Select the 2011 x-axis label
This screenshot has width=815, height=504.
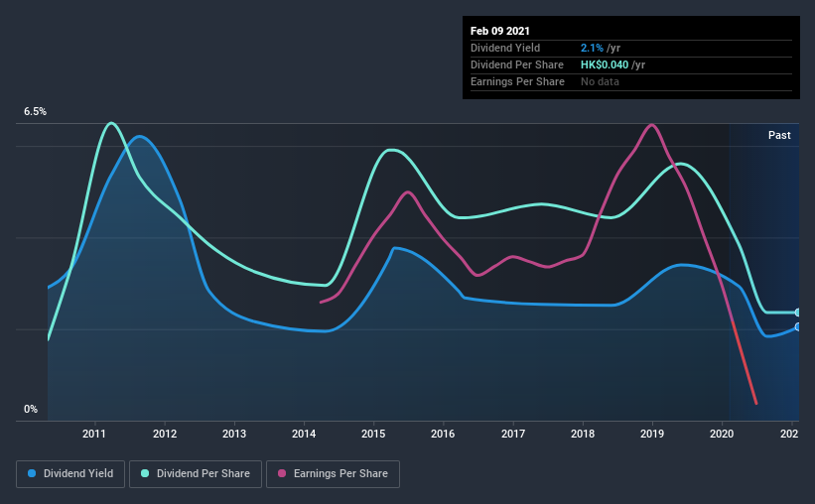click(x=94, y=434)
